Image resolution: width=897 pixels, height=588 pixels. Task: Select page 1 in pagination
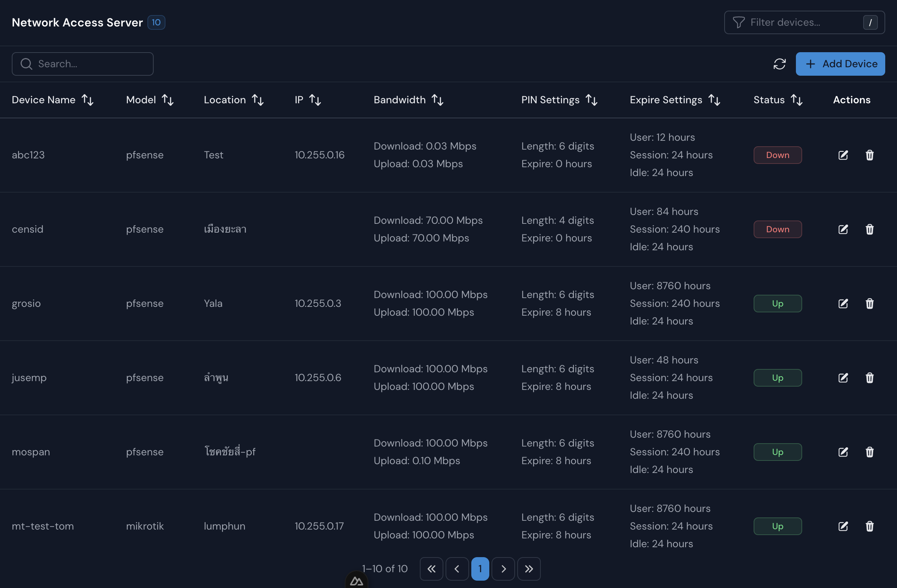coord(480,569)
